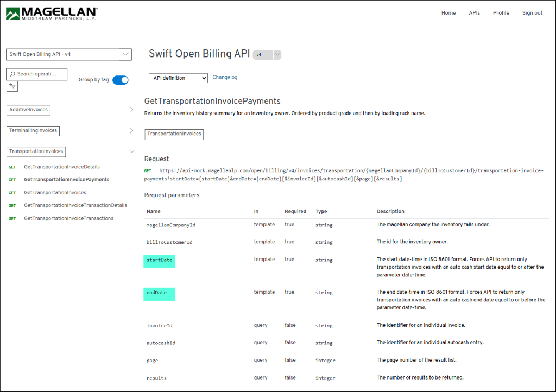
Task: Open the v4 version dropdown beside the title
Action: tap(277, 54)
